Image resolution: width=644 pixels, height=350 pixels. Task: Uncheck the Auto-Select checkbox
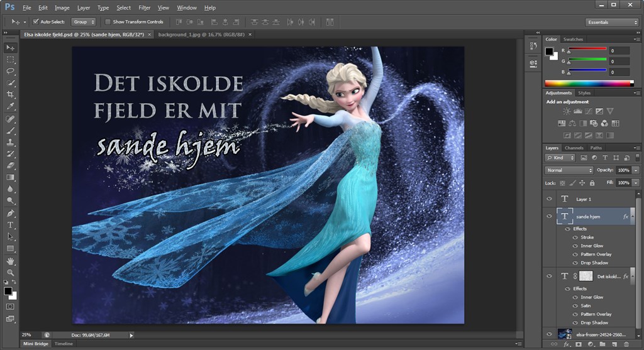36,22
